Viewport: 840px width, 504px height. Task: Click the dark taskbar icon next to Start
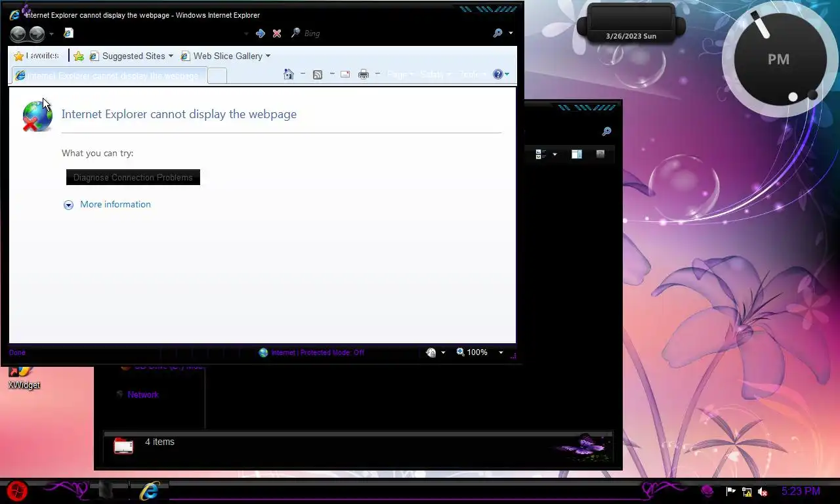pos(105,491)
